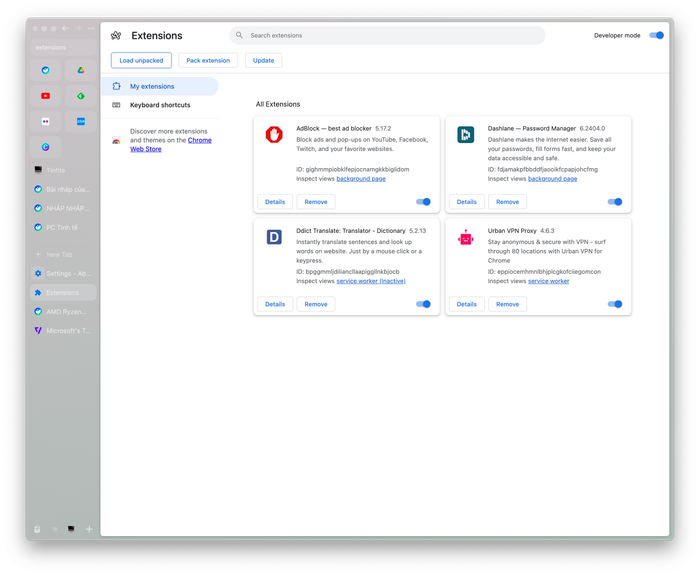Click the puzzle icon beside My extensions
Screen dimensions: 700x575
pos(116,86)
